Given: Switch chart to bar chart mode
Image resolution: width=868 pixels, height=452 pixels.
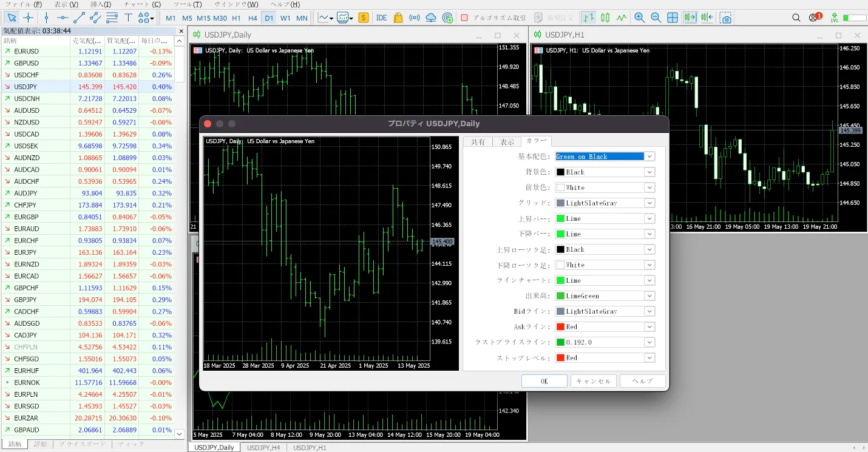Looking at the screenshot, I should coord(588,18).
